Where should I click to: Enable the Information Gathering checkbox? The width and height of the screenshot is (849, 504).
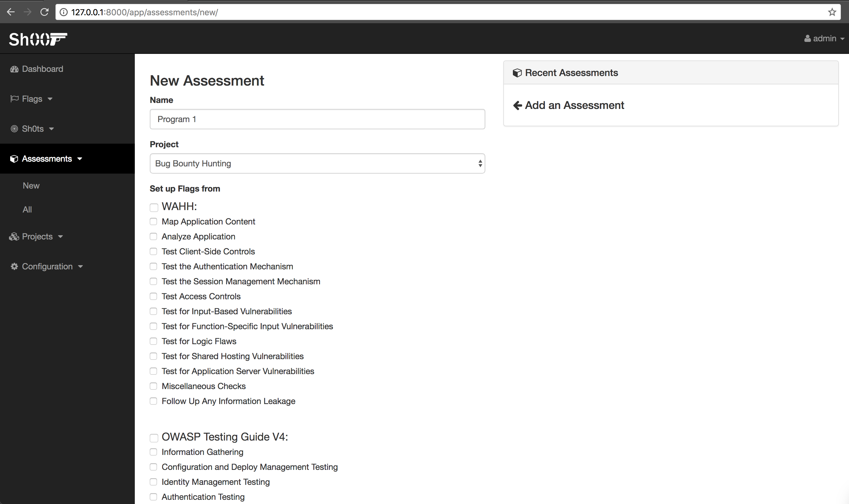click(x=154, y=453)
